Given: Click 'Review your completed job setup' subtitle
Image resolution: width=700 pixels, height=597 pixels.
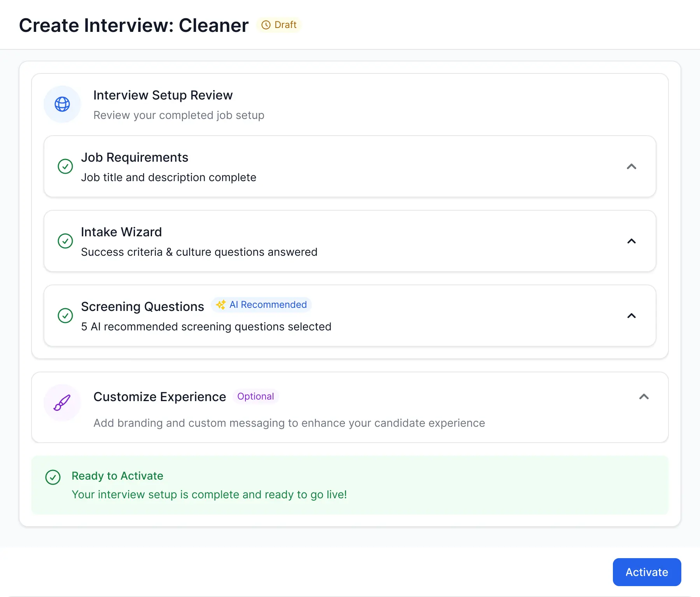Looking at the screenshot, I should pos(179,115).
